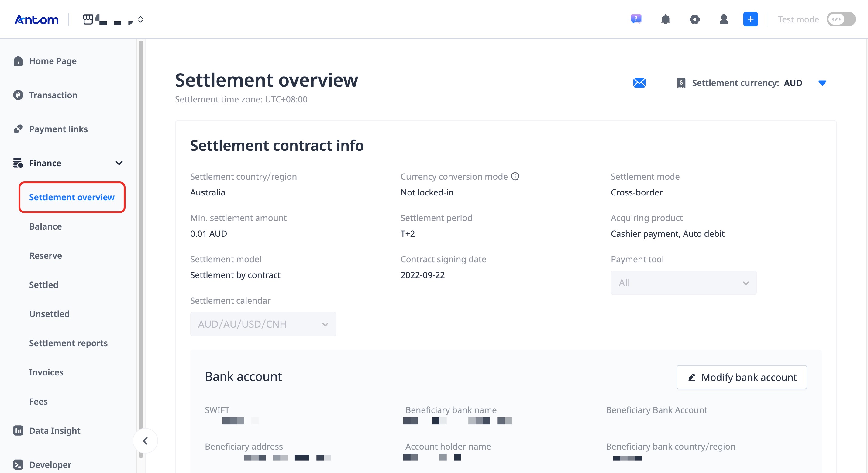Open the help chat icon
This screenshot has width=868, height=473.
click(x=636, y=19)
